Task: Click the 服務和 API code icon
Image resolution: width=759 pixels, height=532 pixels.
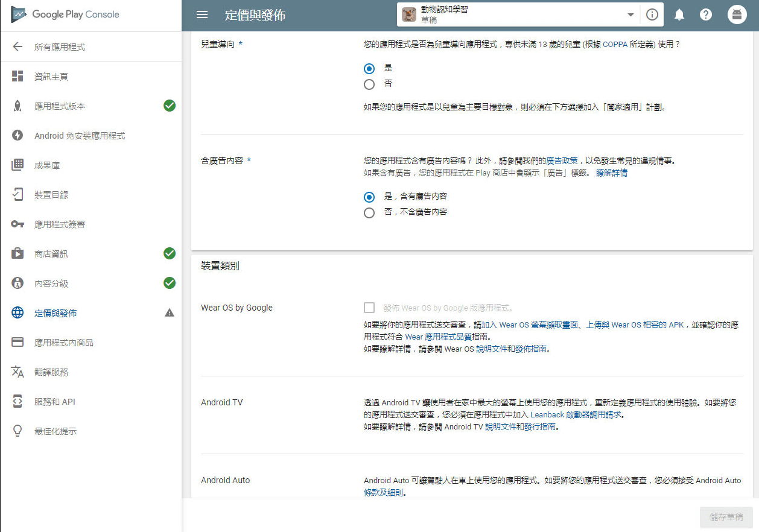Action: click(x=17, y=402)
